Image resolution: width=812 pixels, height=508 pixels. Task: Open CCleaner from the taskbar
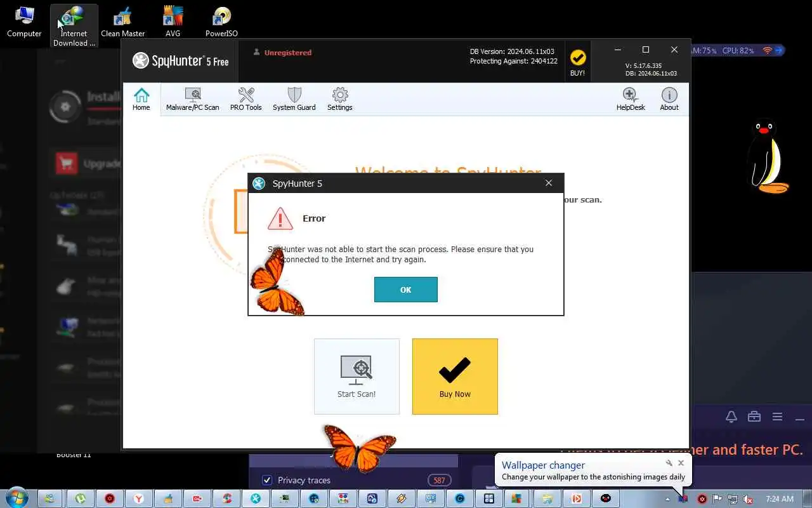tap(226, 498)
